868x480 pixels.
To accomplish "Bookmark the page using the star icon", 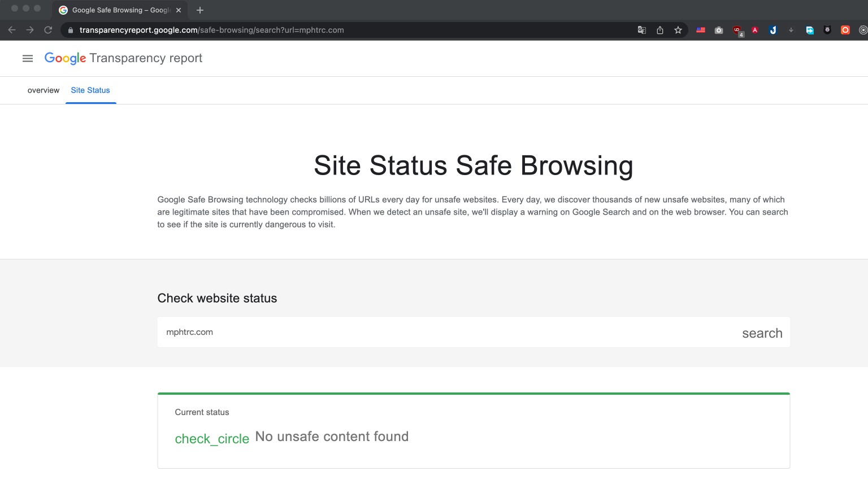I will click(678, 30).
